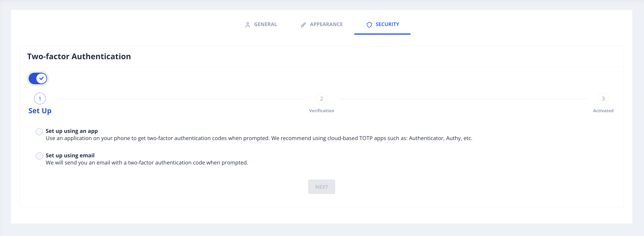Click the step 1 circle

[x=40, y=99]
